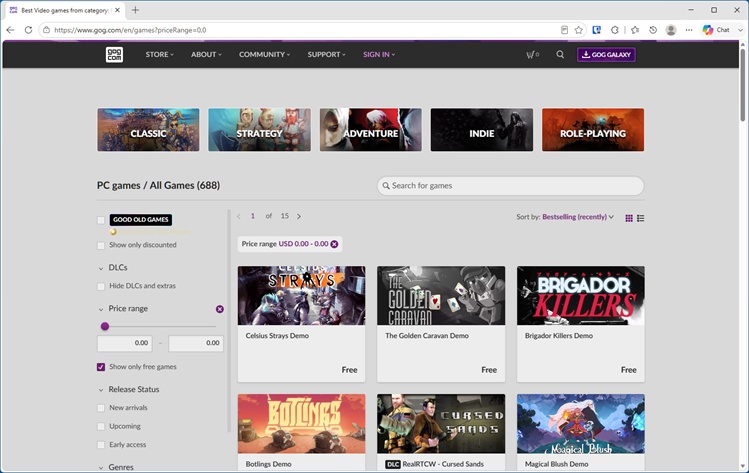Refresh the browser page
Viewport: 749px width, 473px height.
coord(28,30)
